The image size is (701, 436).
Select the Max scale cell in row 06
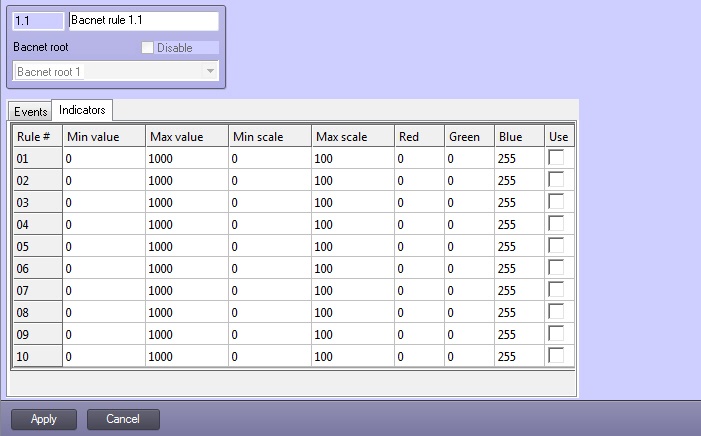[x=352, y=268]
